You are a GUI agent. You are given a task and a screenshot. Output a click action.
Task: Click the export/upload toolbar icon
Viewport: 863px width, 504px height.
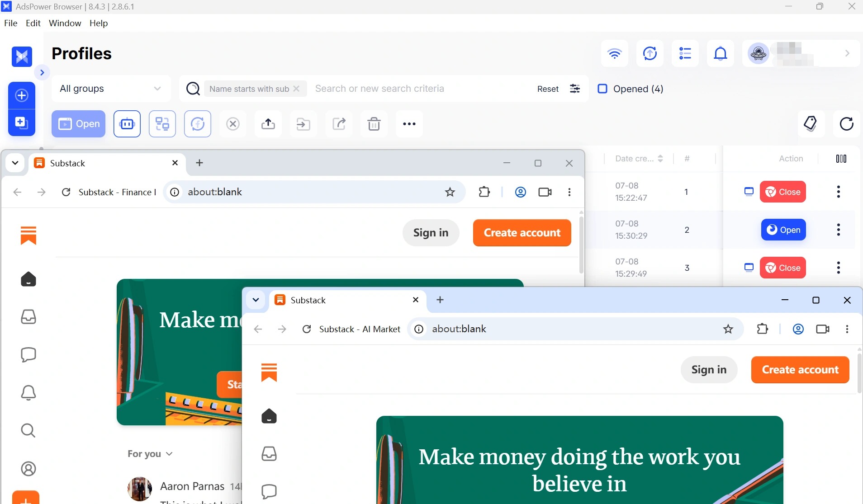coord(268,124)
